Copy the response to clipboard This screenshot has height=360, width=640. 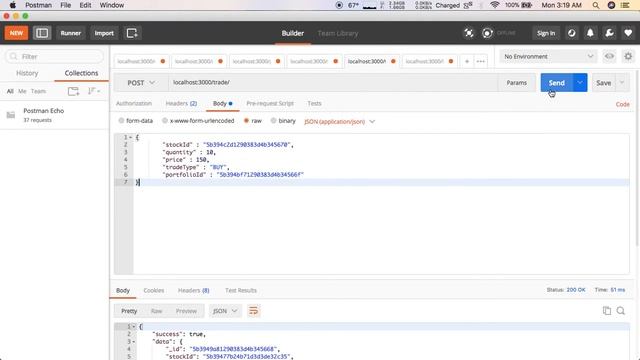[x=607, y=311]
